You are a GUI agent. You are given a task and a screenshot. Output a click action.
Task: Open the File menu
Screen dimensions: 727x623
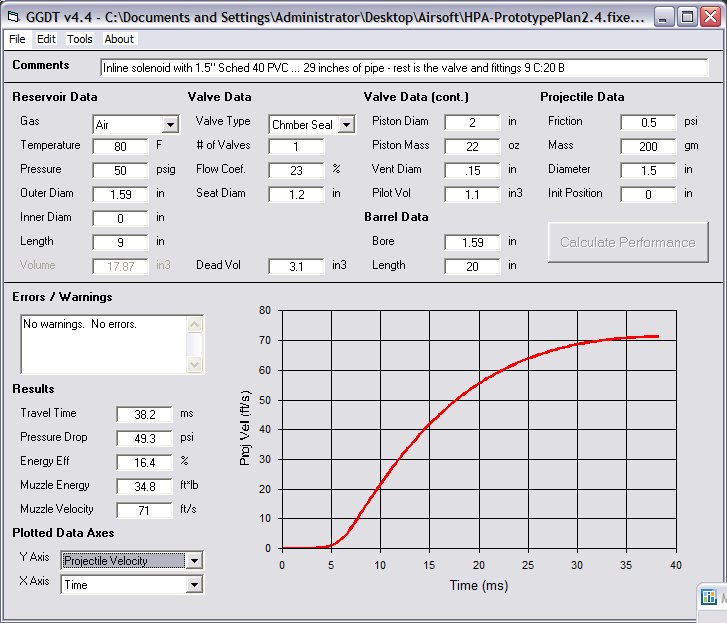[18, 39]
